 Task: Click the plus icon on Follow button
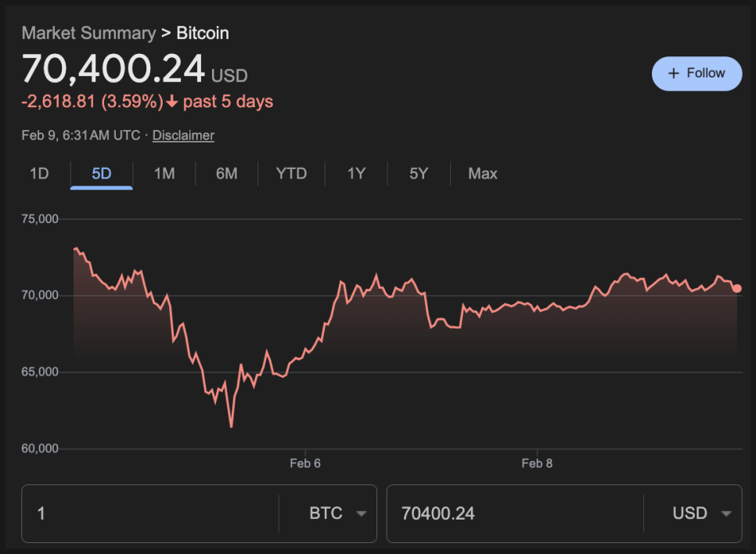(x=673, y=74)
